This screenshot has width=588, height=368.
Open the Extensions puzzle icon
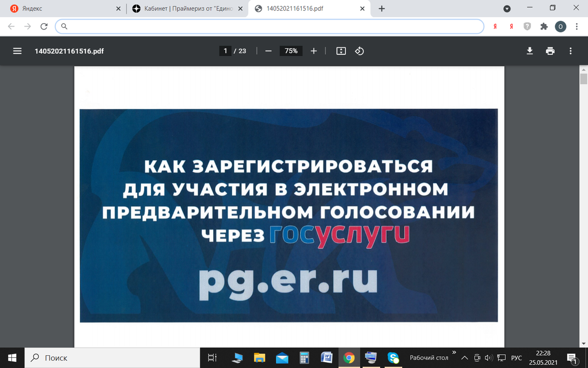tap(543, 26)
